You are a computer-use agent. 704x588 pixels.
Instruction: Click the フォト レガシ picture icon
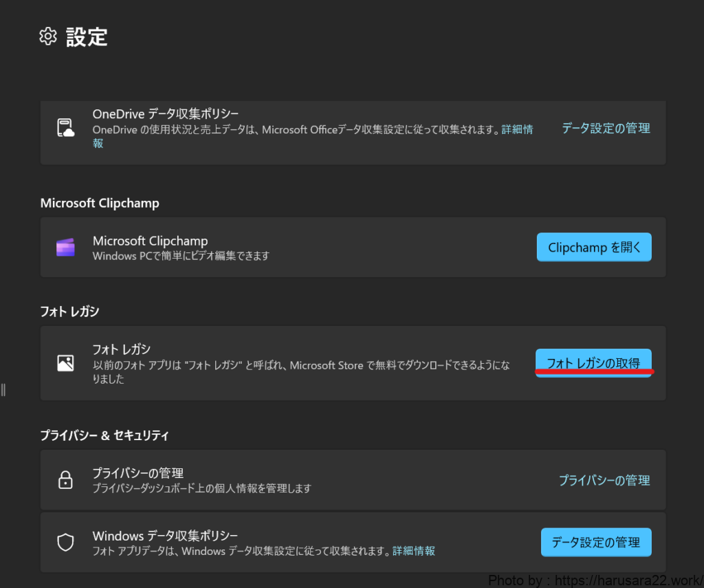(65, 363)
